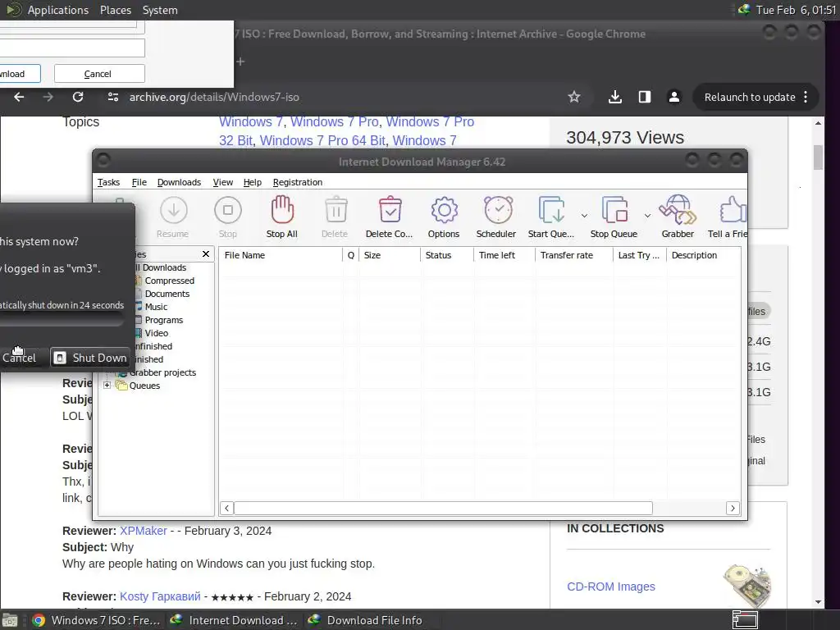The height and width of the screenshot is (630, 840).
Task: Open a new Chrome tab
Action: (240, 62)
